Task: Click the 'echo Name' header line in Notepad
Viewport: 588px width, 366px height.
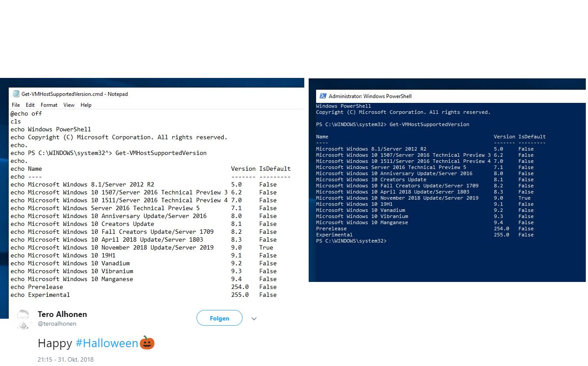Action: 151,169
